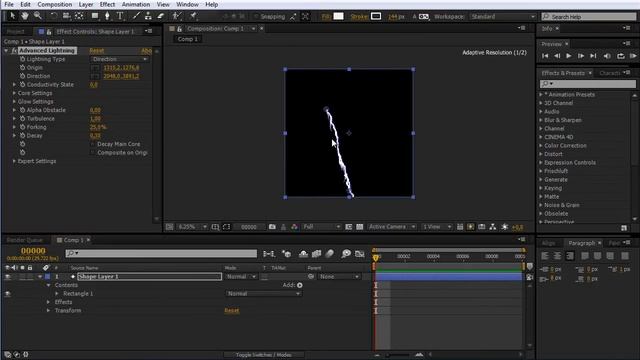Open Active Camera dropdown
Viewport: 640px width, 360px height.
point(392,227)
